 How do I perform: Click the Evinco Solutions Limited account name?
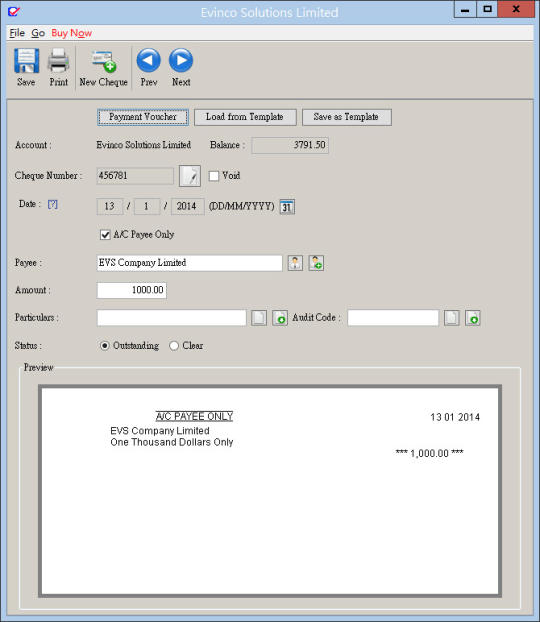144,145
